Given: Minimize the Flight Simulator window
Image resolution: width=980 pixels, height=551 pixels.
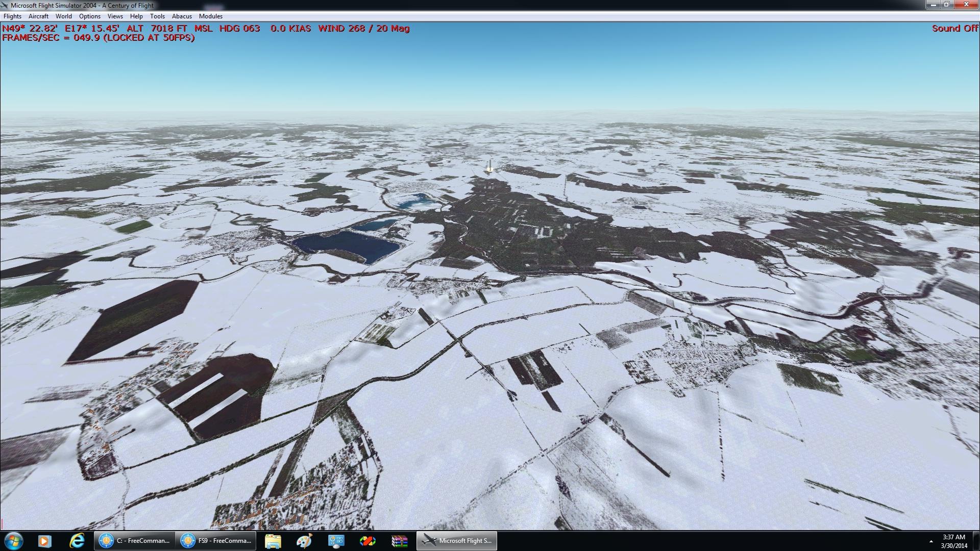Looking at the screenshot, I should pyautogui.click(x=934, y=5).
